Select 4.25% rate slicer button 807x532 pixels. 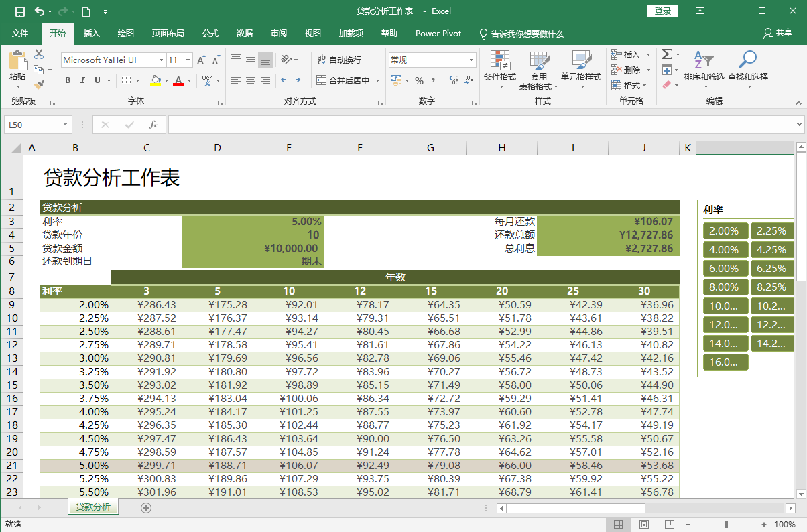coord(772,250)
